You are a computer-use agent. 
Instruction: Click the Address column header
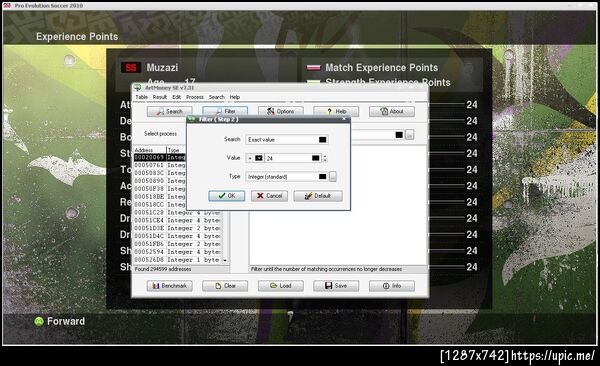tap(150, 150)
